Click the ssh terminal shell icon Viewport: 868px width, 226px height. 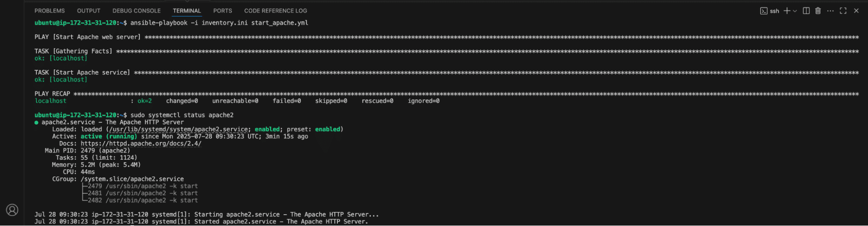tap(764, 11)
